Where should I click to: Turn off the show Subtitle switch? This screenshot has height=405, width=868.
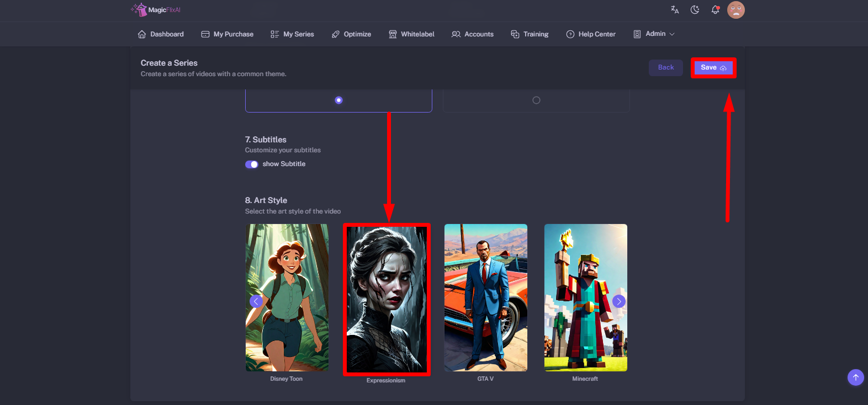[x=252, y=164]
